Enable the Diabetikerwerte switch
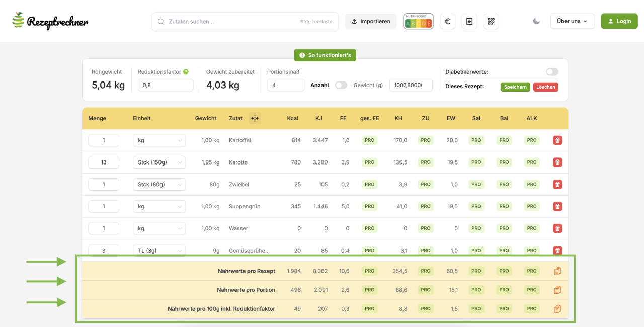Viewport: 644px width, 327px height. (x=552, y=72)
